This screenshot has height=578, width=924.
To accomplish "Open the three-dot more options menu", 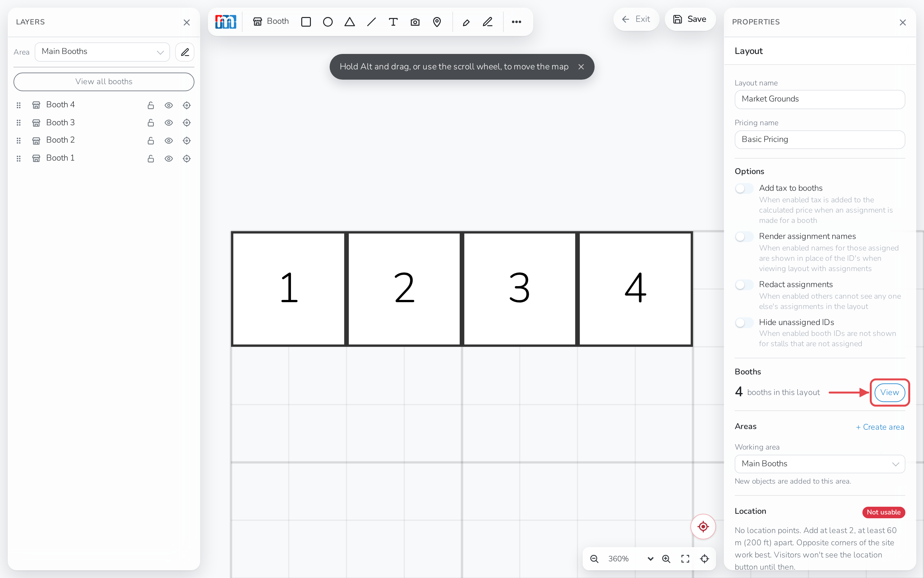I will click(x=516, y=22).
